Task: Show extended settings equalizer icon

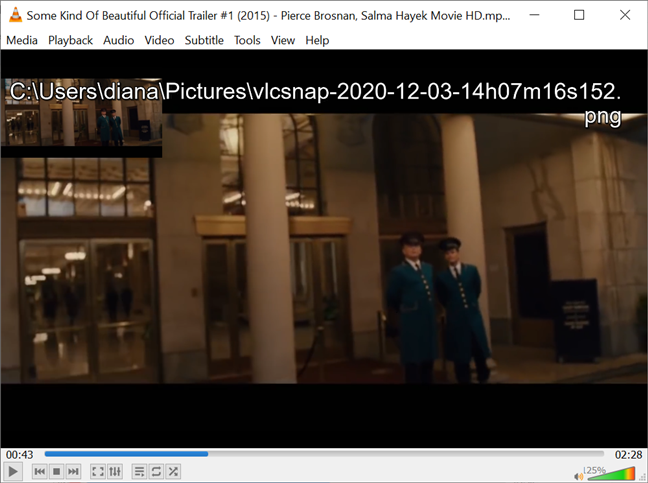Action: click(x=114, y=471)
